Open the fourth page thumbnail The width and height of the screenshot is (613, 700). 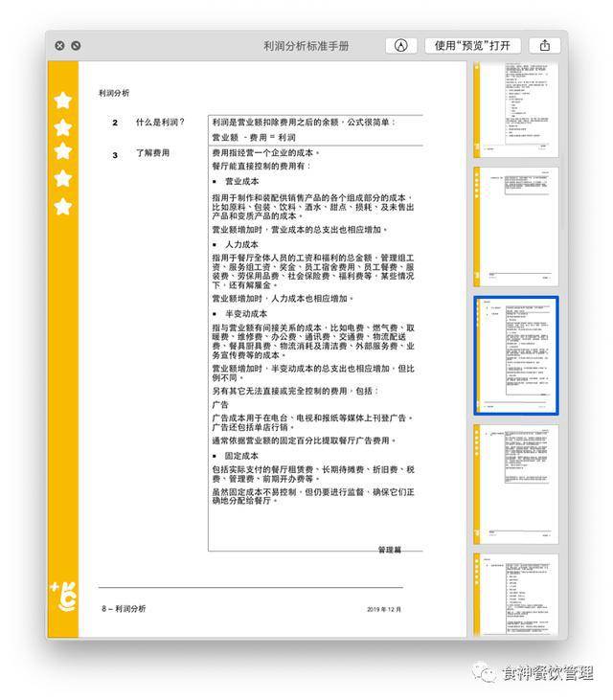click(x=516, y=482)
